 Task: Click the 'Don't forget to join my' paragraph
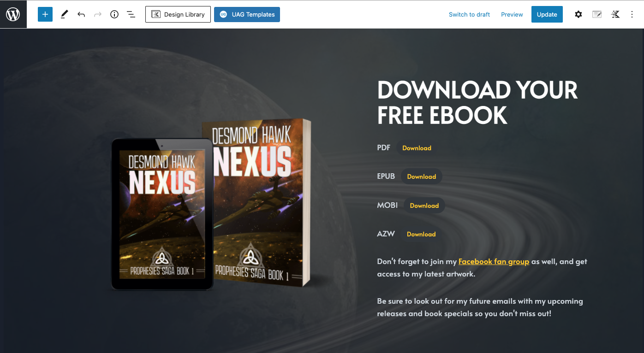pos(482,268)
